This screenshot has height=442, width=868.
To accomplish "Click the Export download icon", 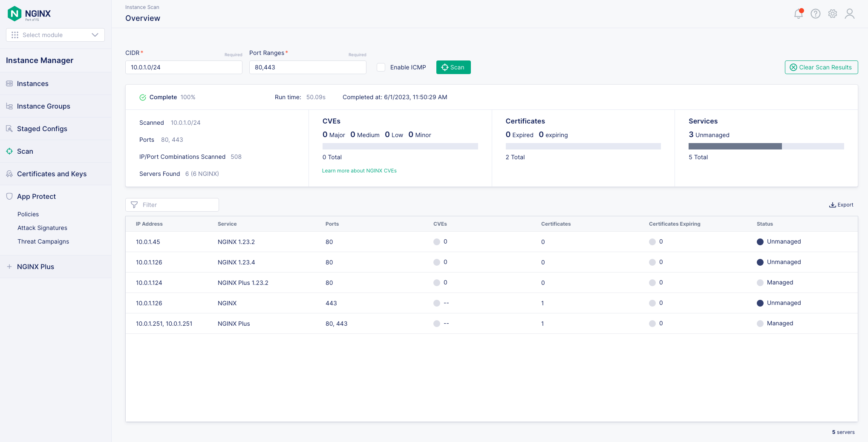I will [832, 205].
